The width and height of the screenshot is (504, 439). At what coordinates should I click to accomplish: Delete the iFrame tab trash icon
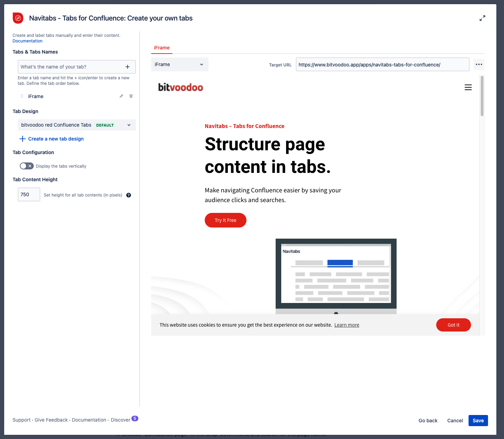pyautogui.click(x=131, y=96)
